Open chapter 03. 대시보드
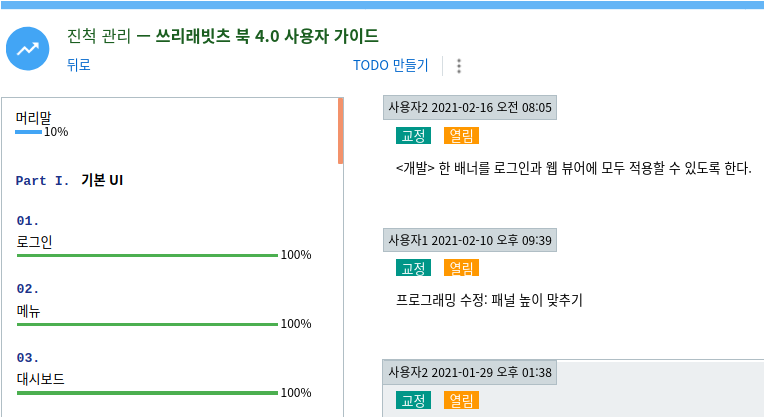 [41, 379]
